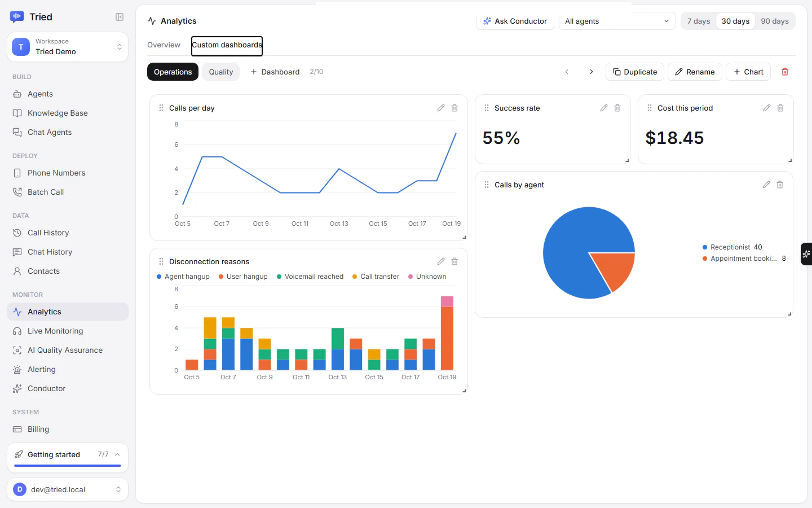
Task: Select the 7 days range
Action: 699,21
